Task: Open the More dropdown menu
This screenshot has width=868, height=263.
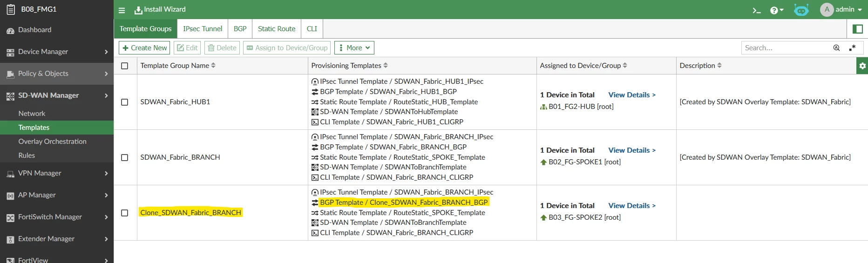Action: click(x=354, y=48)
